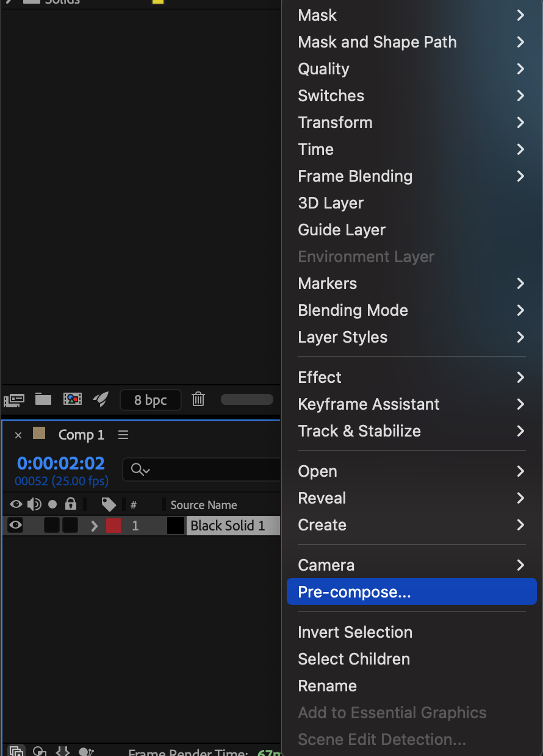The width and height of the screenshot is (543, 756).
Task: Click the 8 bpc color depth button
Action: [x=150, y=400]
